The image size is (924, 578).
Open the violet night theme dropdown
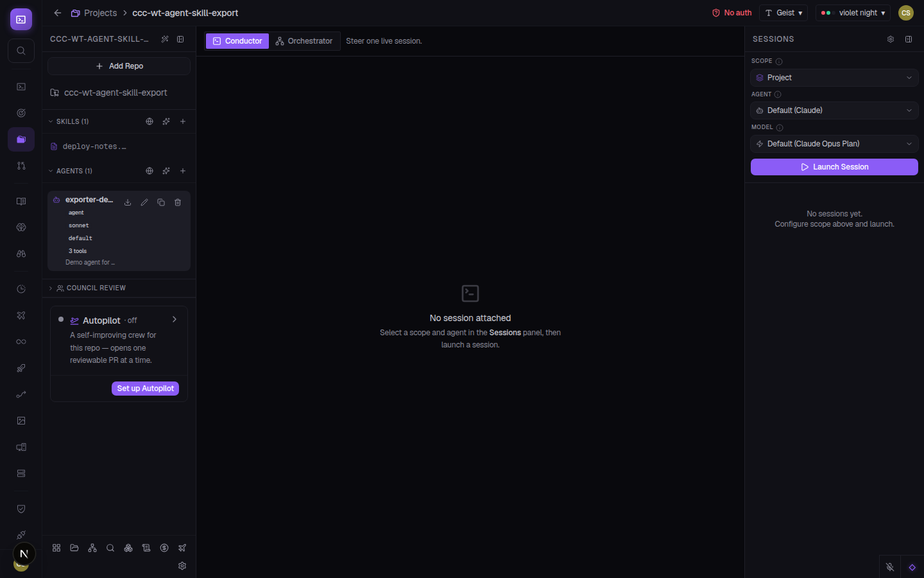[x=853, y=13]
